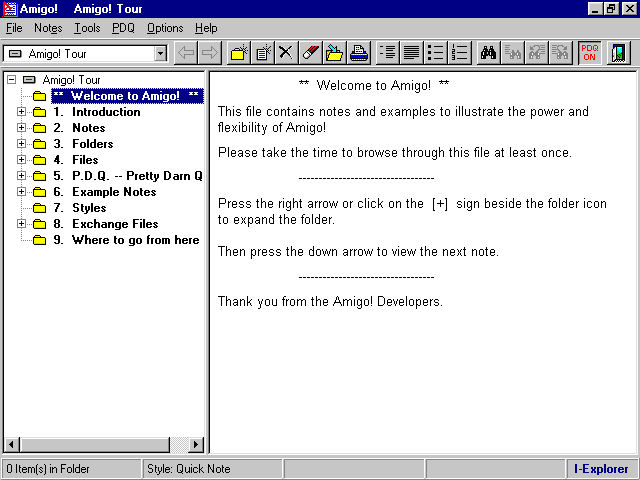Click the eraser toolbar icon
The width and height of the screenshot is (640, 480).
(311, 53)
